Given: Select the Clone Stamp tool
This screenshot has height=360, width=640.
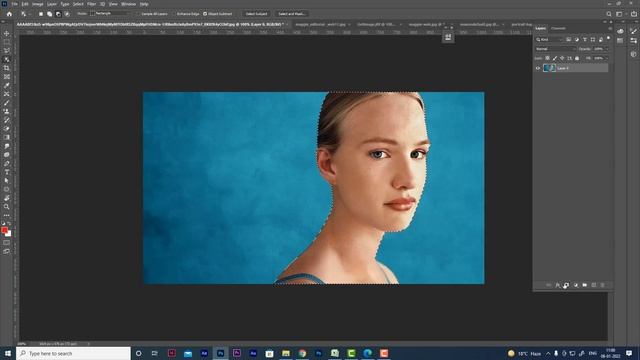Looking at the screenshot, I should click(x=7, y=111).
